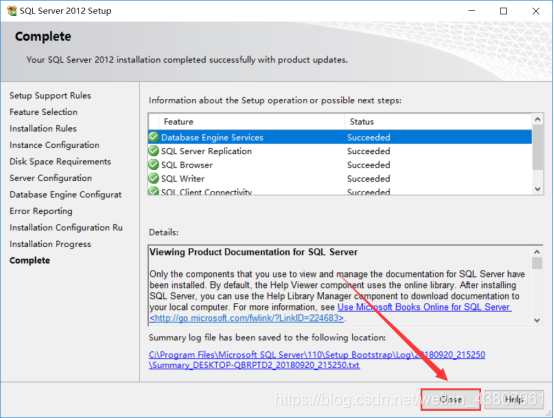Open Use Microsoft Books Online link
554x418 pixels.
click(x=424, y=307)
